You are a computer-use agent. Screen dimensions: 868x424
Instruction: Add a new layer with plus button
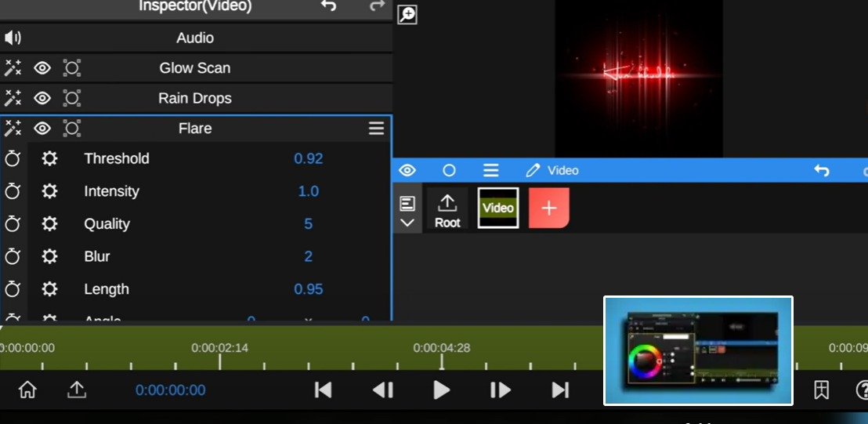coord(548,208)
